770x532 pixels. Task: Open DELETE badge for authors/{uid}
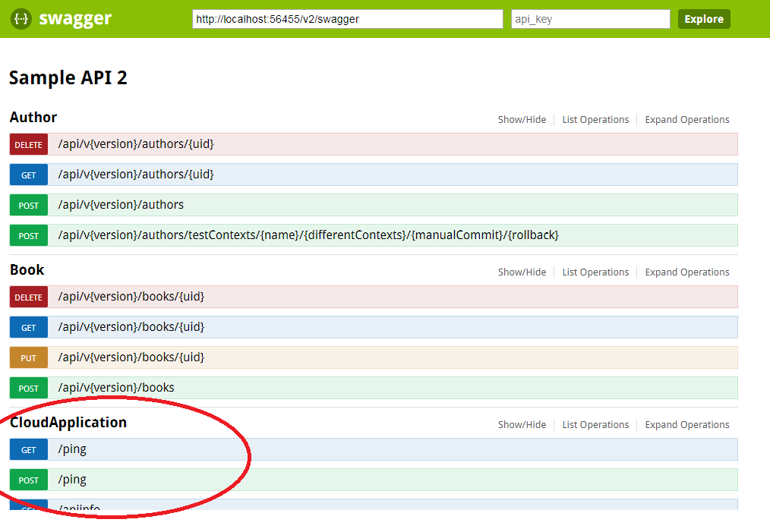29,145
